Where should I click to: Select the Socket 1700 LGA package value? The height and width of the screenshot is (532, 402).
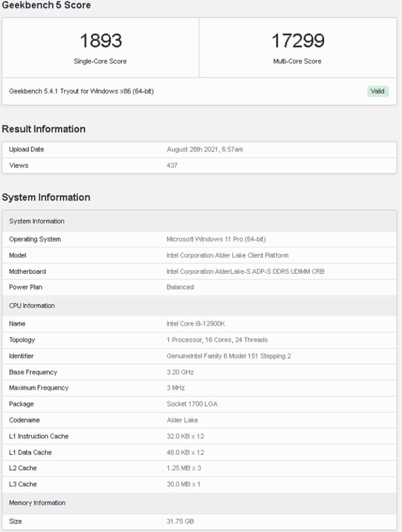[x=192, y=404]
